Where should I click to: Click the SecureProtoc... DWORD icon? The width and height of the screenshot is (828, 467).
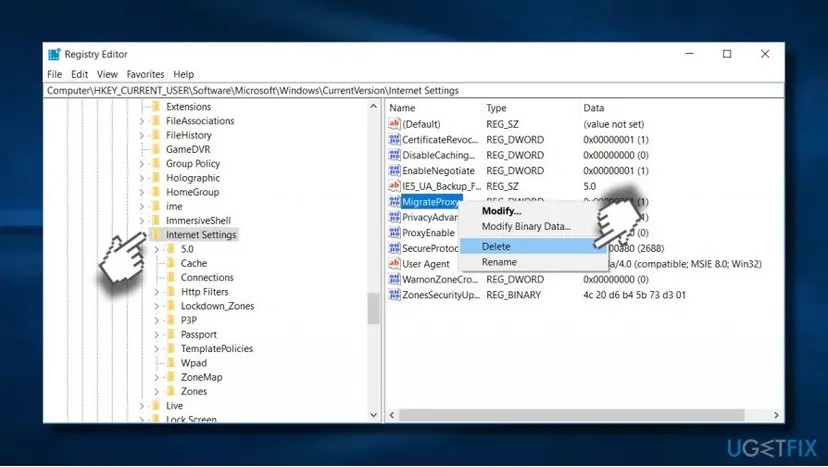coord(394,248)
